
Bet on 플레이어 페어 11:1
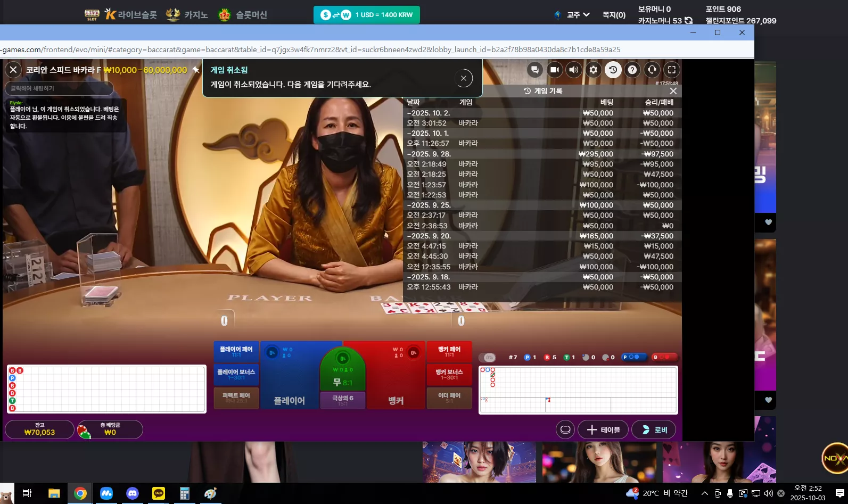(236, 351)
